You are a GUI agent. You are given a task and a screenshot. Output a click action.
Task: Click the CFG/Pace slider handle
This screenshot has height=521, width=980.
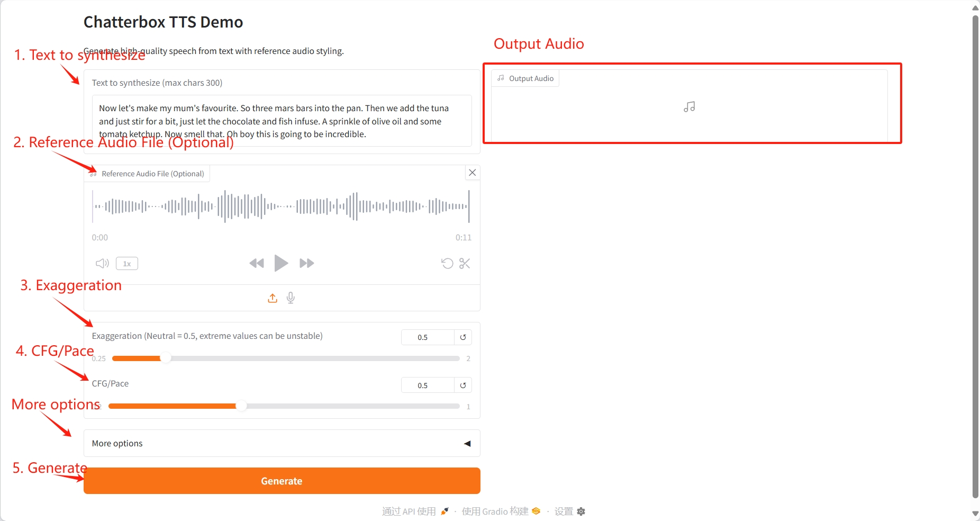coord(241,406)
